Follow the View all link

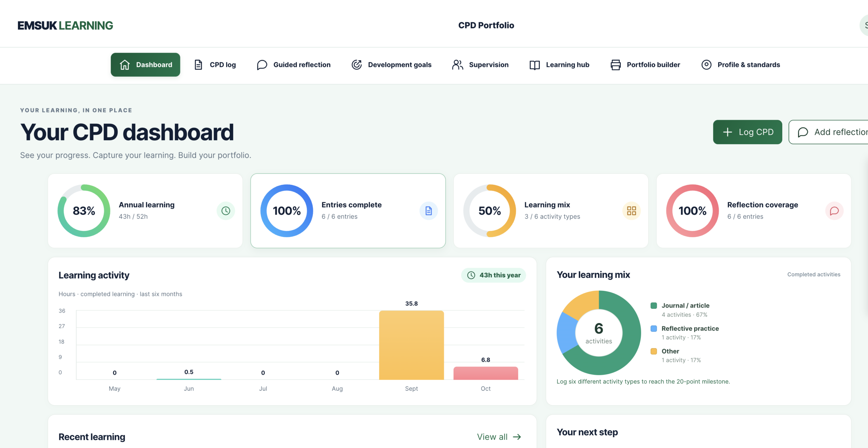point(499,437)
